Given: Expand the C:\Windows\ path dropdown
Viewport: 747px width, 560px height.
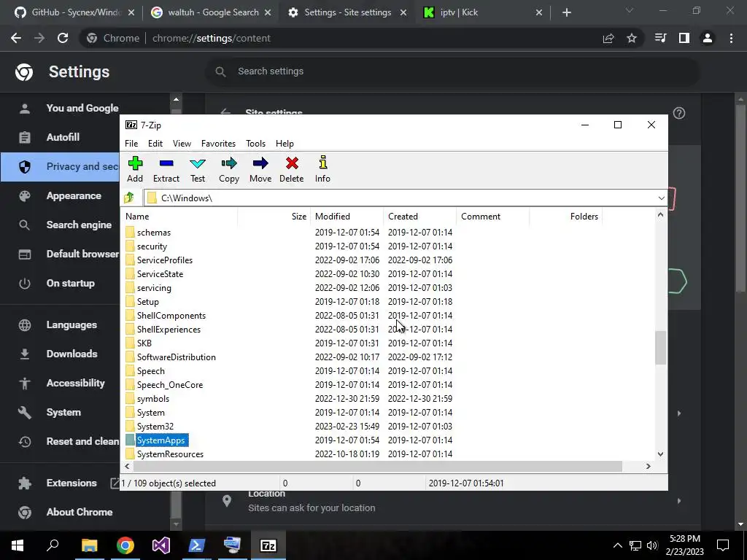Looking at the screenshot, I should tap(661, 198).
